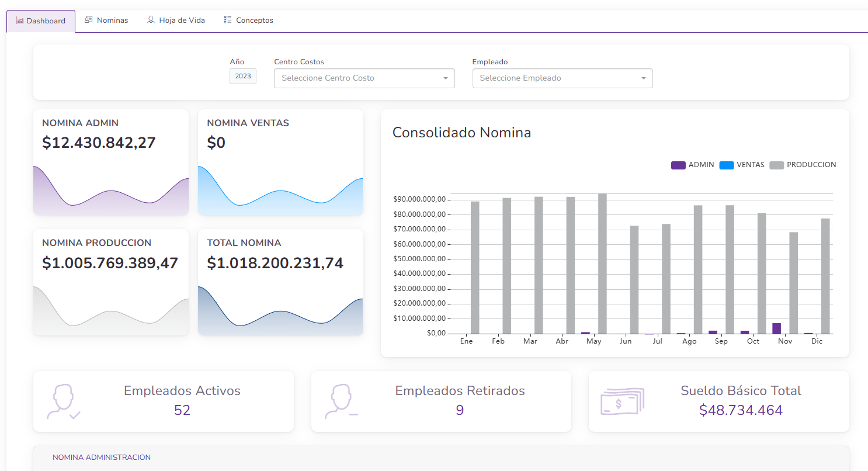Click the PRODUCCION legend label
This screenshot has height=471, width=868.
(811, 165)
